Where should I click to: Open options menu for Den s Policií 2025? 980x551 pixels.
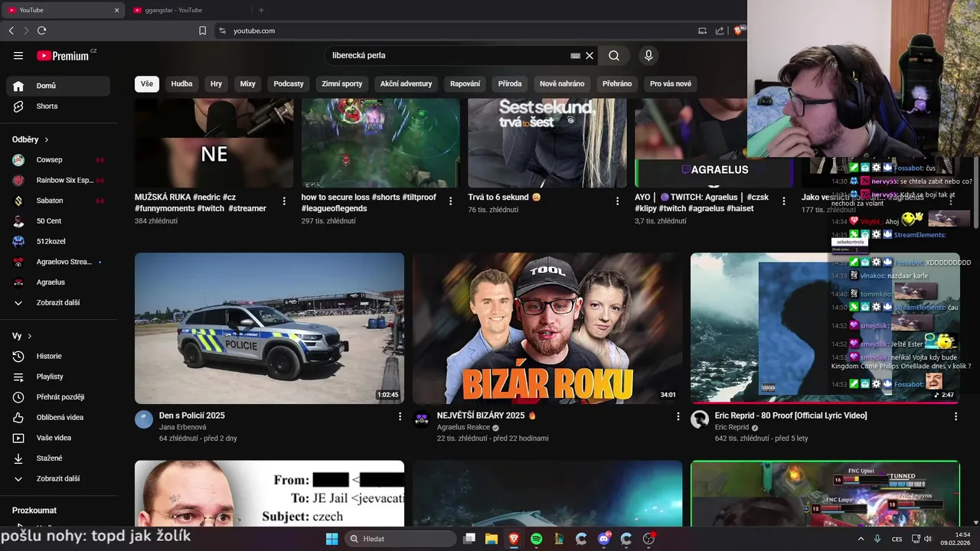pos(400,416)
